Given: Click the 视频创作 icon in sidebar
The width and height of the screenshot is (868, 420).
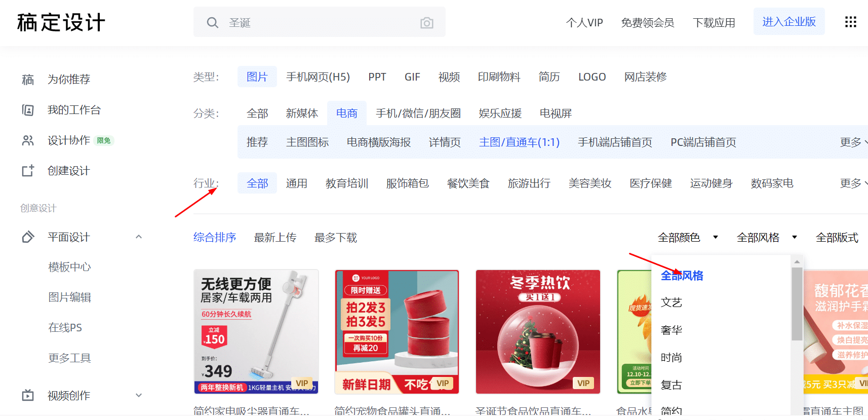Looking at the screenshot, I should tap(28, 395).
